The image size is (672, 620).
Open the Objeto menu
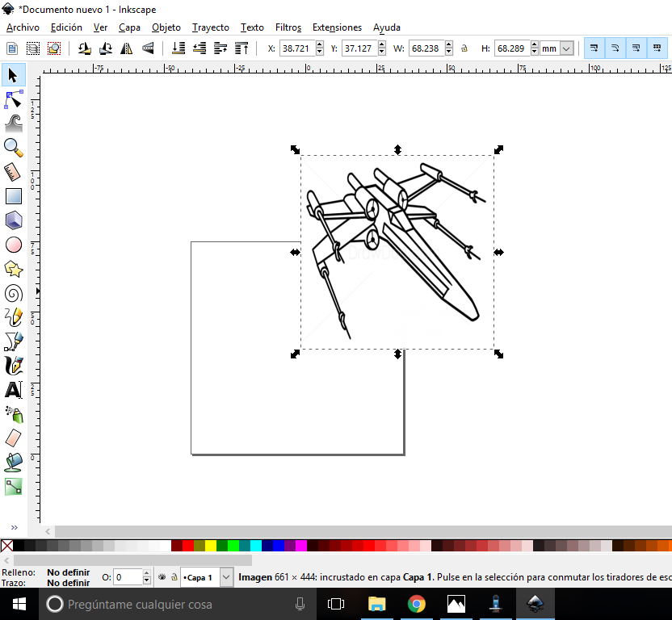pyautogui.click(x=166, y=27)
